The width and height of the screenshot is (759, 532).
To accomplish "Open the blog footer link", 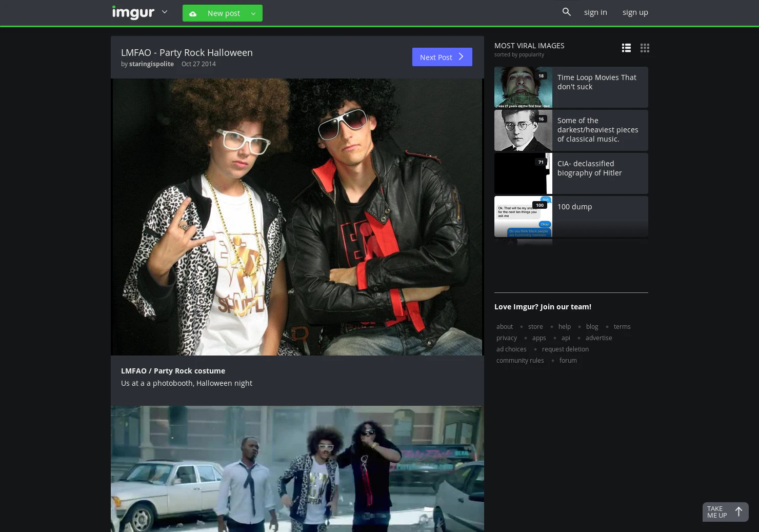I will [592, 327].
